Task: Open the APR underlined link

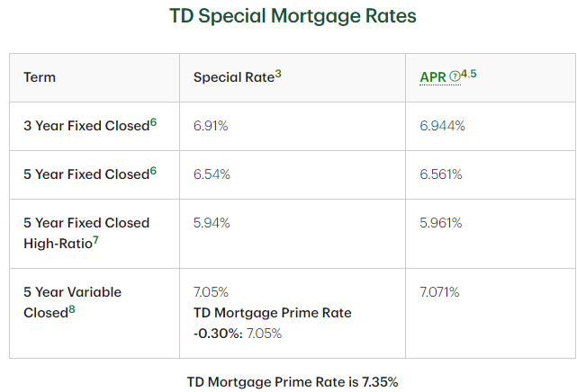Action: click(x=432, y=77)
